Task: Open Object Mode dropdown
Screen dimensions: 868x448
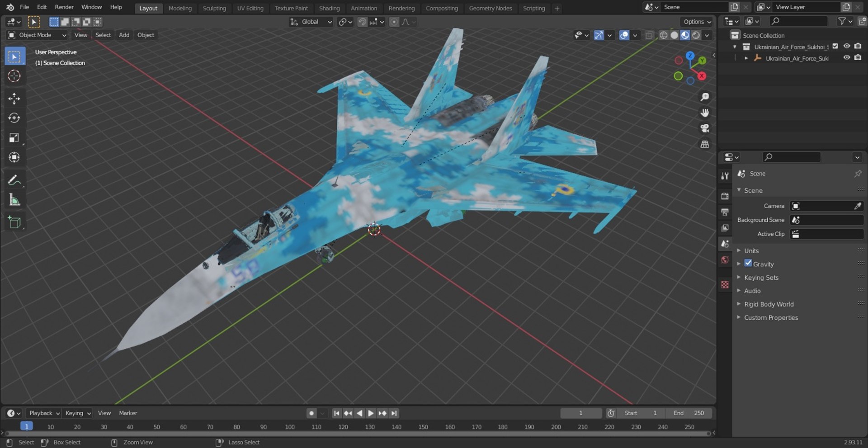Action: [x=37, y=35]
